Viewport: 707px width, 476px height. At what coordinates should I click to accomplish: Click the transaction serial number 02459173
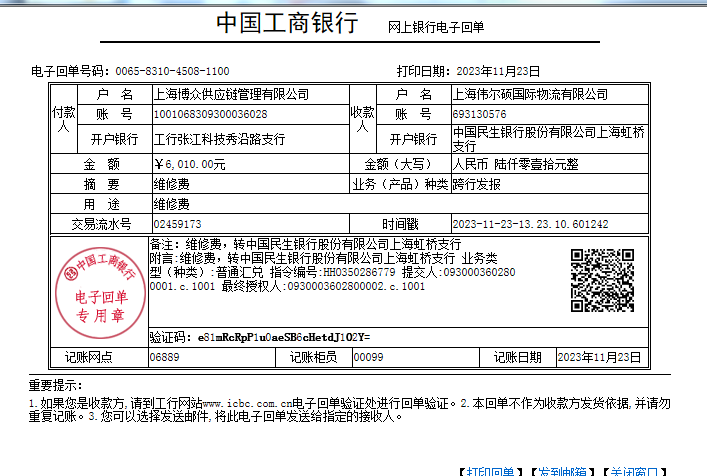[x=177, y=224]
